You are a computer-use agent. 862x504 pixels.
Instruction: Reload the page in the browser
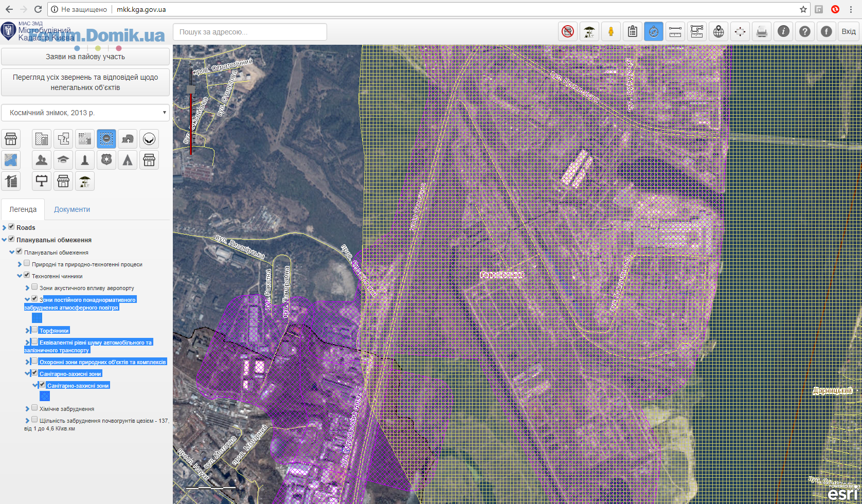pyautogui.click(x=38, y=9)
